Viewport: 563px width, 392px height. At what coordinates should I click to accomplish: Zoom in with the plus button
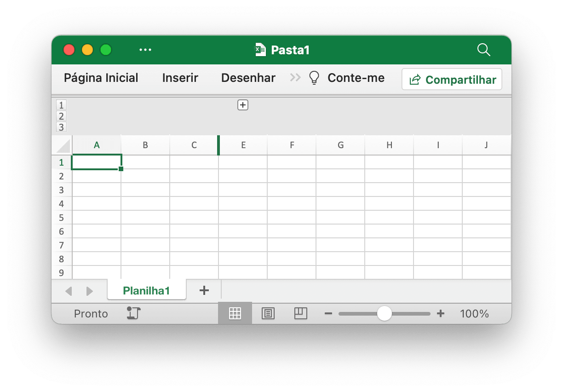[x=441, y=314]
